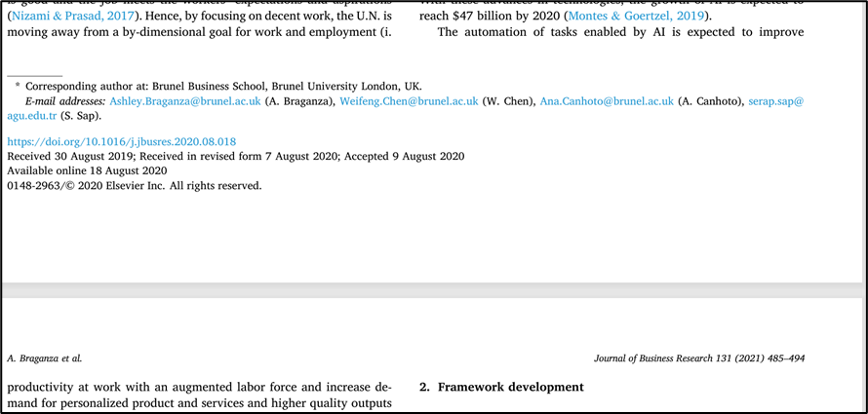Click the A. Braganza et al. running header
The height and width of the screenshot is (414, 868).
click(45, 358)
